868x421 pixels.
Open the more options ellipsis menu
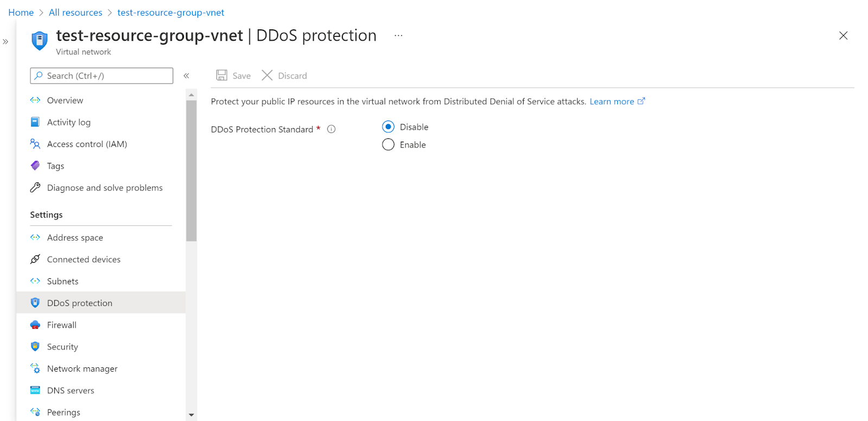[x=399, y=36]
